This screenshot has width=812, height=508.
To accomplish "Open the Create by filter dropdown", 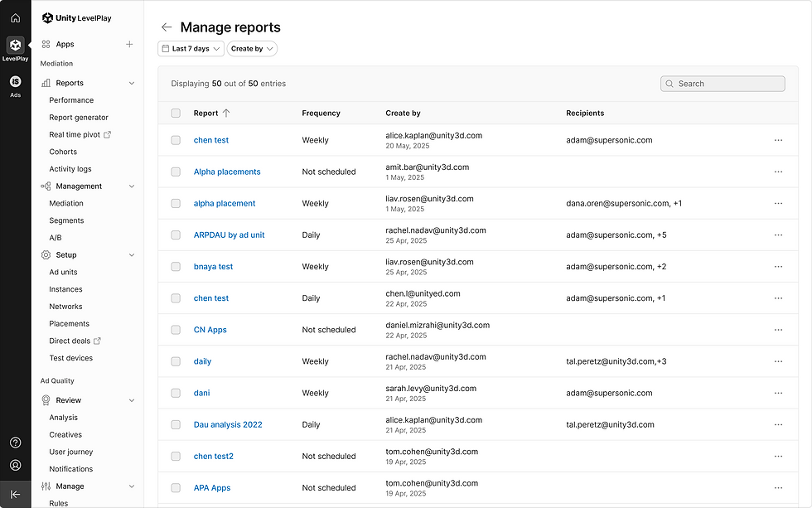I will click(x=252, y=49).
